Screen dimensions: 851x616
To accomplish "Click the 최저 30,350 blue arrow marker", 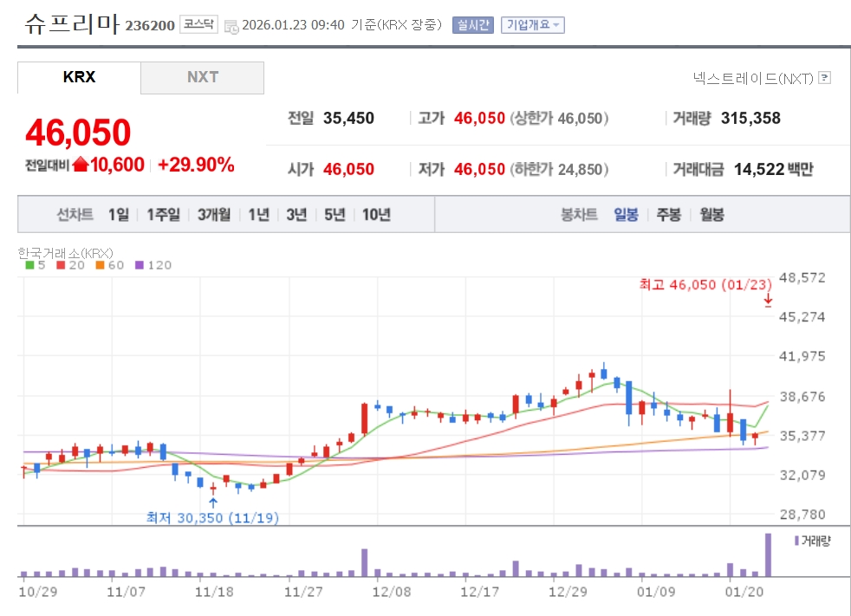I will click(x=213, y=501).
